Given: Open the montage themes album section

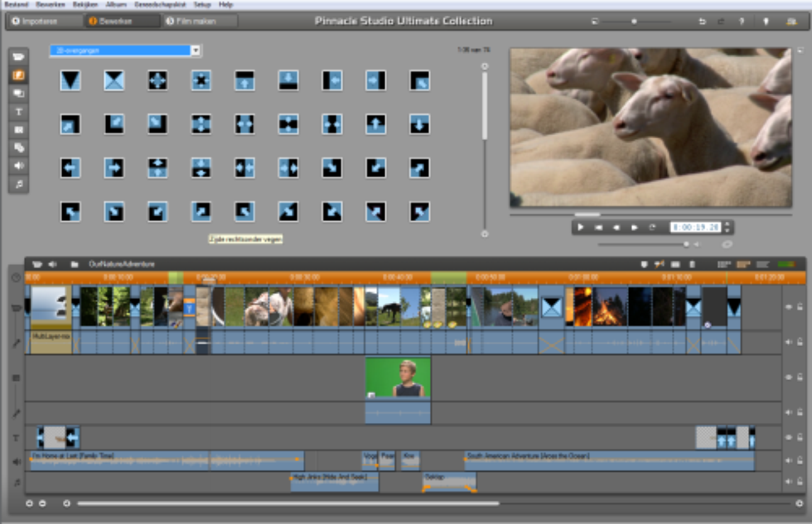Looking at the screenshot, I should tap(18, 94).
